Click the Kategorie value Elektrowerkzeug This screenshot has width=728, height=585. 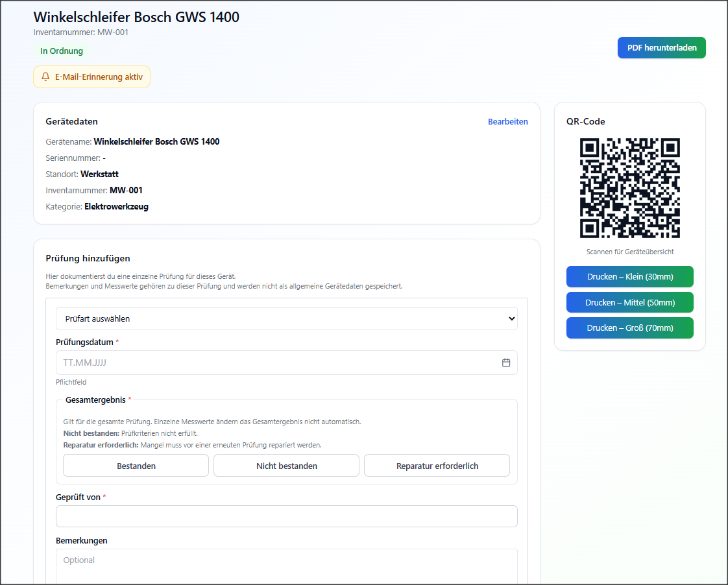click(x=117, y=206)
